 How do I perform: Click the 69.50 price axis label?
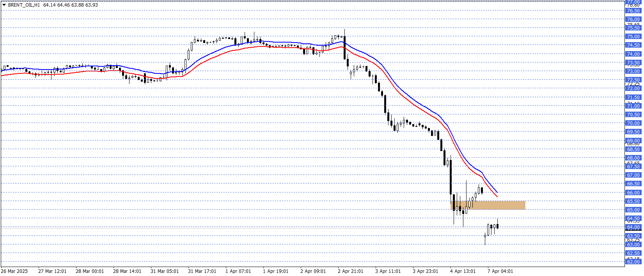pyautogui.click(x=633, y=132)
